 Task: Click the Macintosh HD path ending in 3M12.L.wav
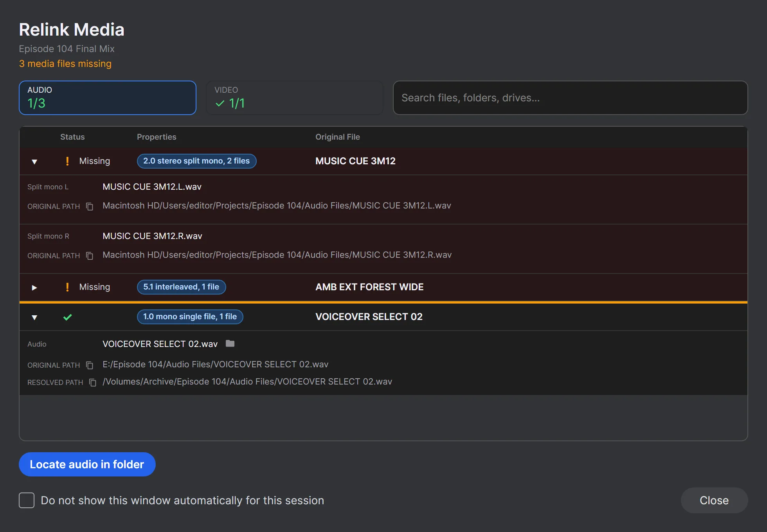pos(277,206)
